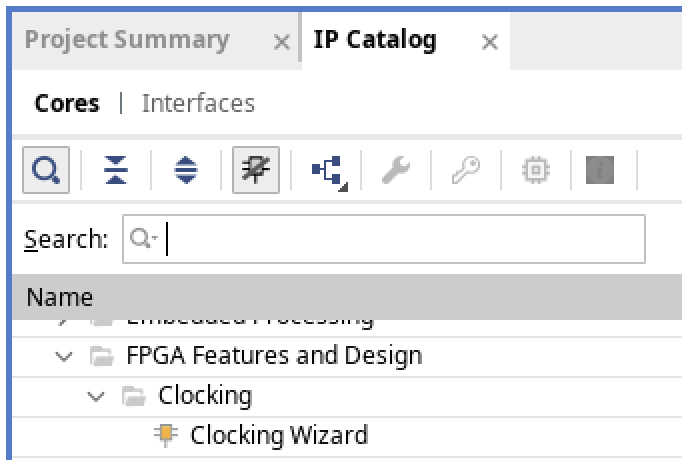Click the Expand All icon
682x460 pixels.
click(186, 171)
